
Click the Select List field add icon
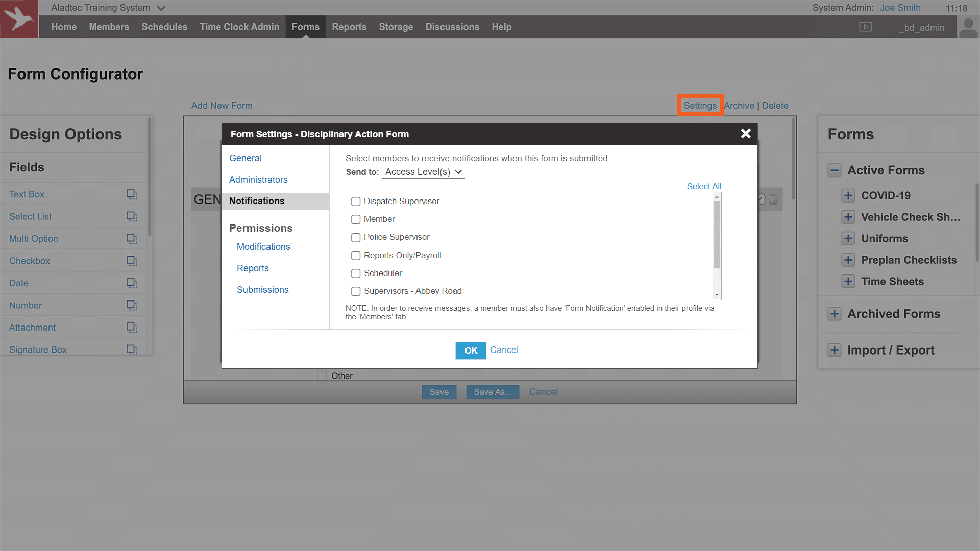(x=131, y=216)
